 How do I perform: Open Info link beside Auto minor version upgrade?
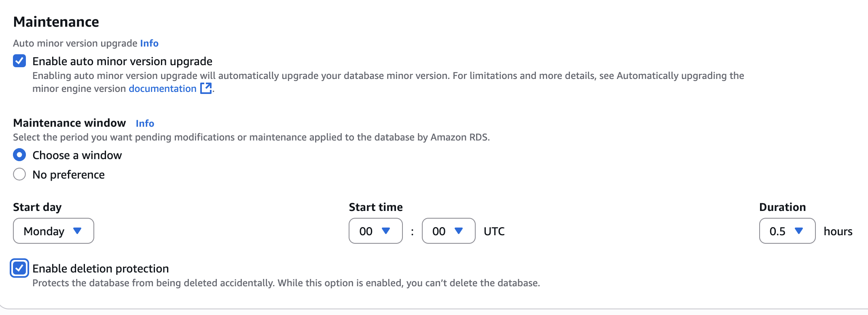pos(149,43)
